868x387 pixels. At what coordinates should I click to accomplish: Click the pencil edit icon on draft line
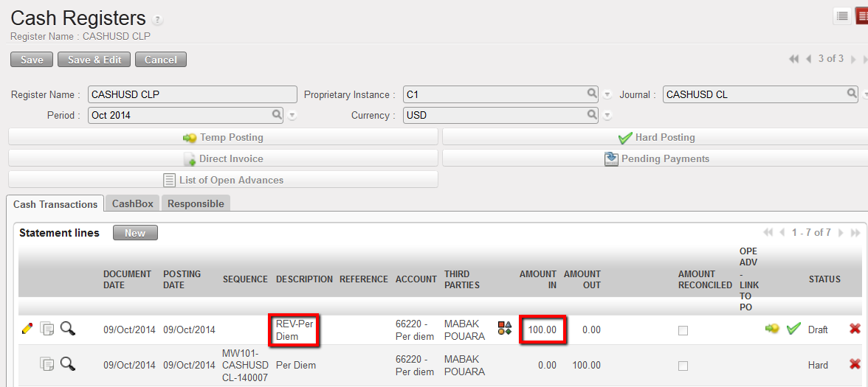tap(27, 329)
